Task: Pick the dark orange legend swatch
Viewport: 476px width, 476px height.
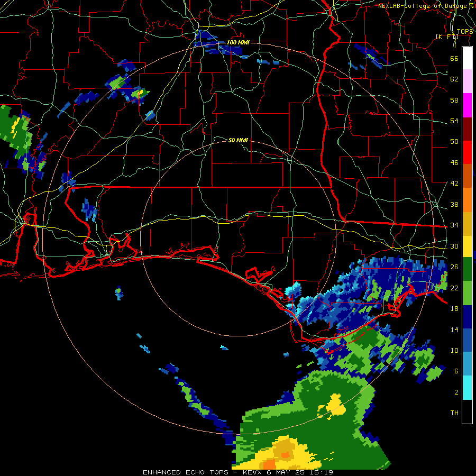Action: pos(467,176)
